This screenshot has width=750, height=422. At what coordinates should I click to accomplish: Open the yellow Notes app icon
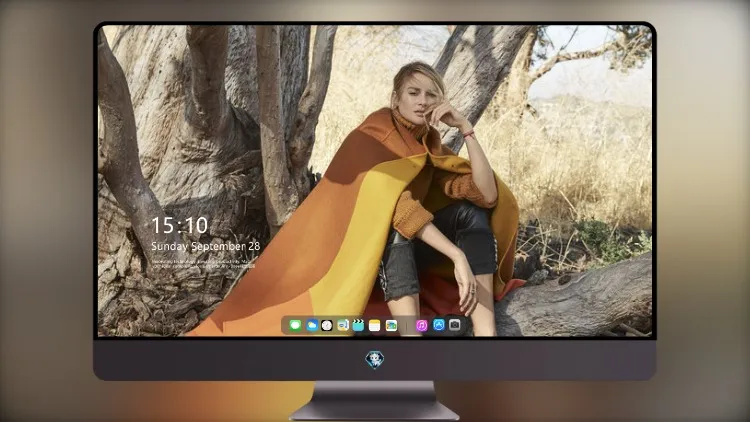(375, 325)
